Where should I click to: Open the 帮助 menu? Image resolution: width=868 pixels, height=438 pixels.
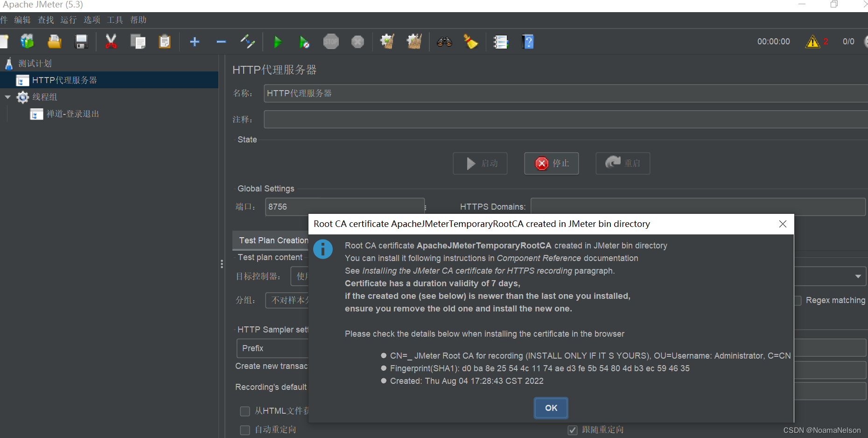coord(138,20)
